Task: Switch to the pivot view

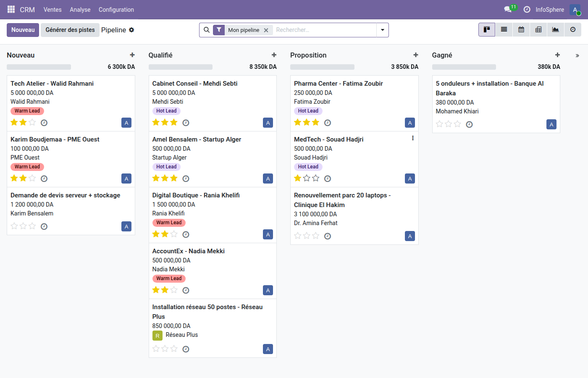Action: click(x=538, y=30)
